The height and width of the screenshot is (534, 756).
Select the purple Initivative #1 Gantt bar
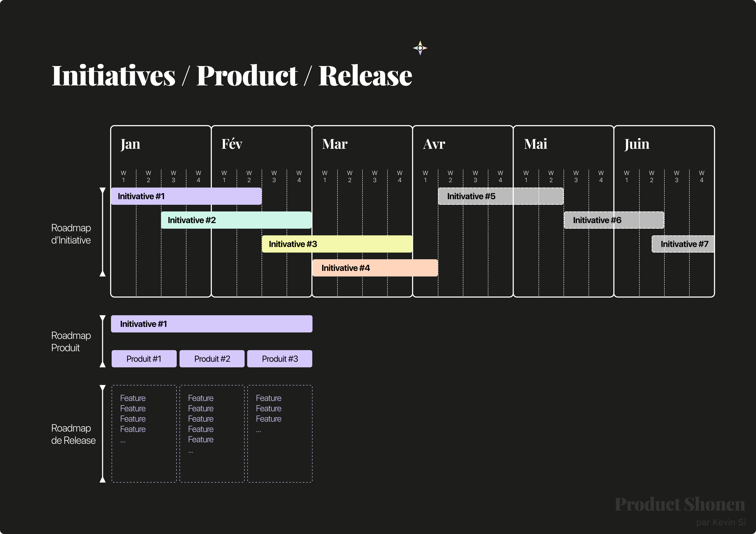186,196
